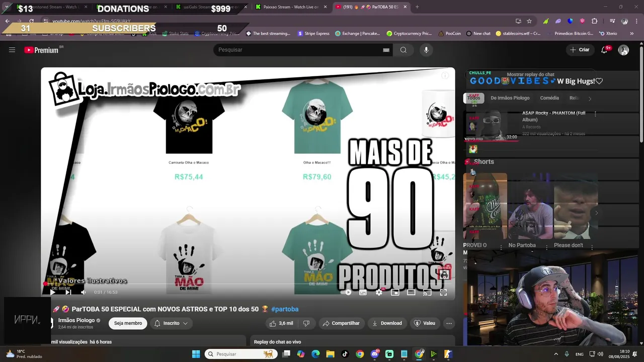The height and width of the screenshot is (362, 644).
Task: Open options for ASAP Rocky video
Action: [x=595, y=114]
